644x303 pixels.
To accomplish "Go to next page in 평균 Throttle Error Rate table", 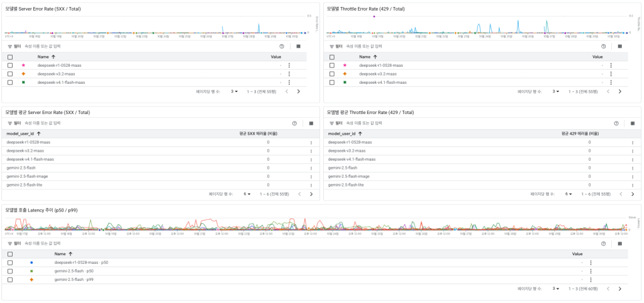I will (633, 194).
